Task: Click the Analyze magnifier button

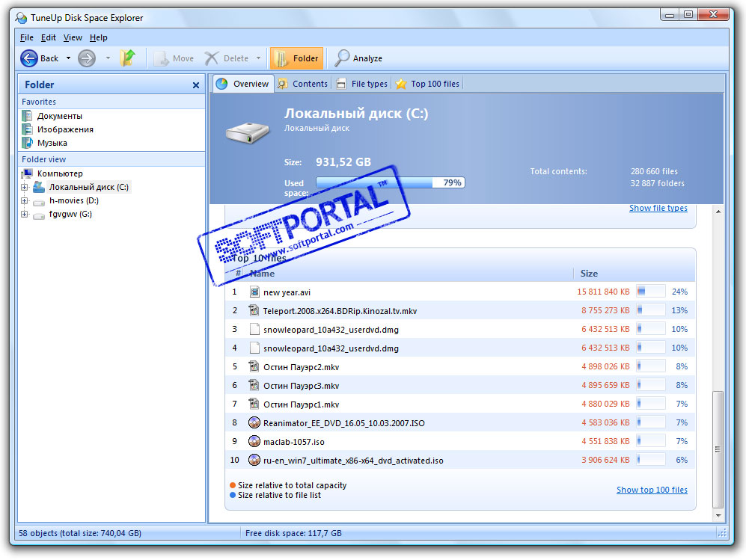Action: 358,58
